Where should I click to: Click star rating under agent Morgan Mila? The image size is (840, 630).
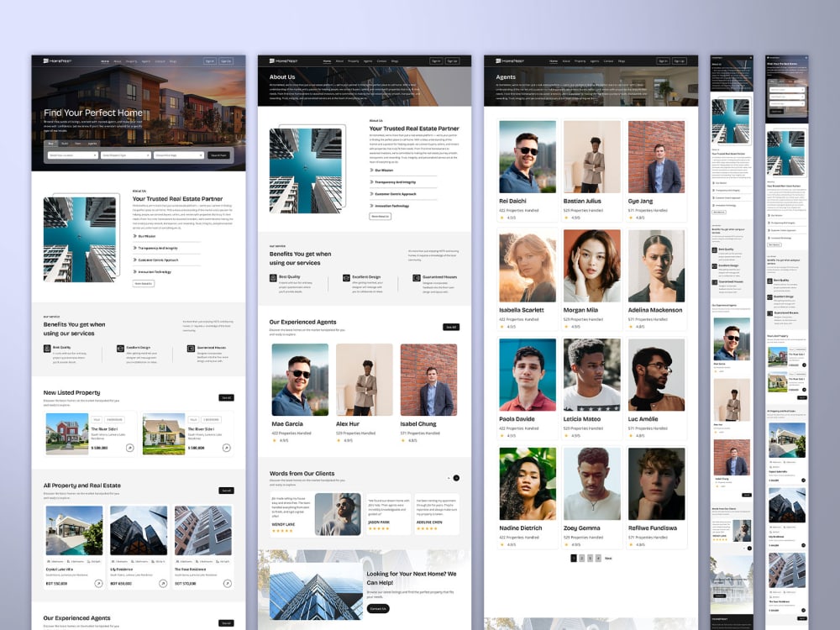pos(566,326)
